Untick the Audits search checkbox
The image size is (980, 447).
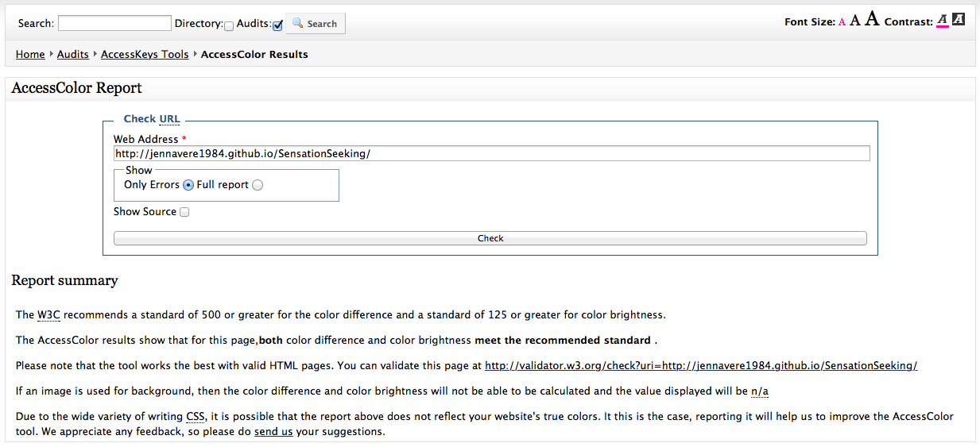point(277,26)
